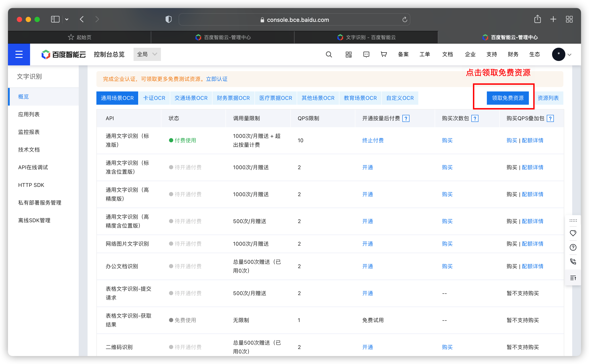This screenshot has width=589, height=364.
Task: Reload the page with refresh icon
Action: [405, 19]
